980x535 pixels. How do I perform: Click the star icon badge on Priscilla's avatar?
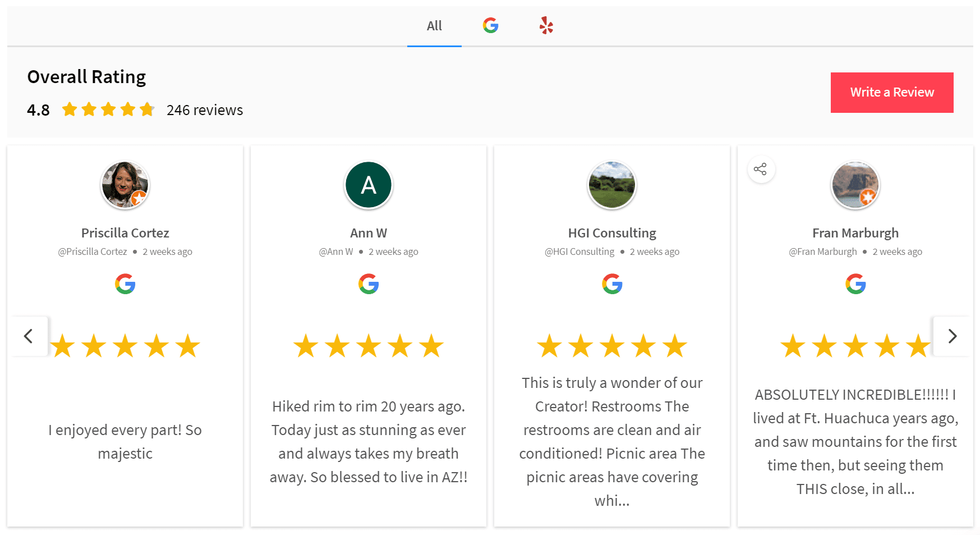pos(140,198)
